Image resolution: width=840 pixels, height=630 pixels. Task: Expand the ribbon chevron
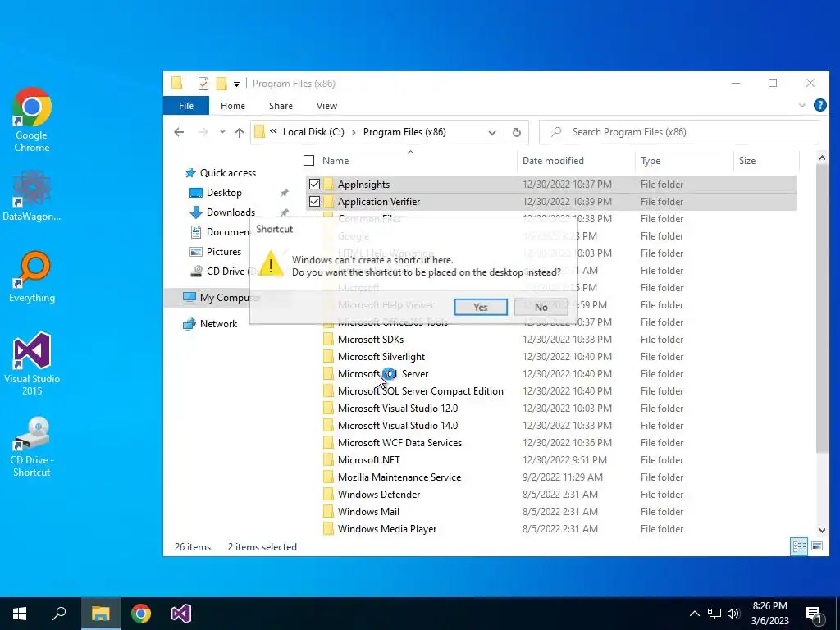pos(802,106)
